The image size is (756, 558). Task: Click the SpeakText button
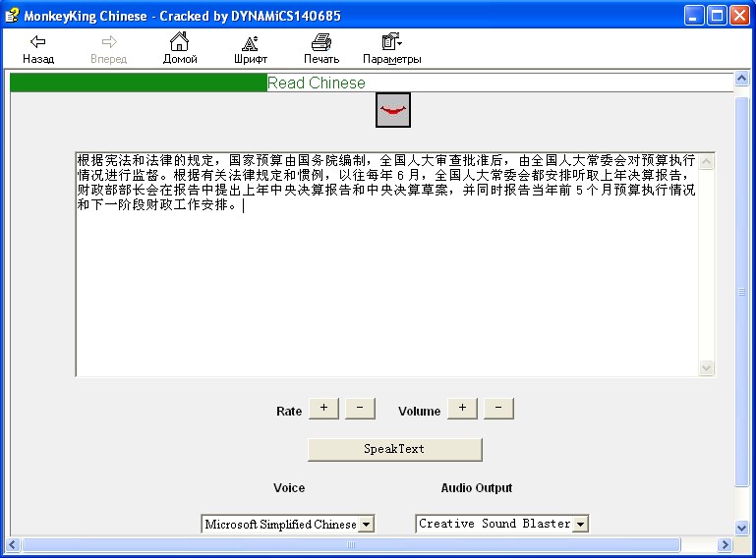pyautogui.click(x=395, y=449)
